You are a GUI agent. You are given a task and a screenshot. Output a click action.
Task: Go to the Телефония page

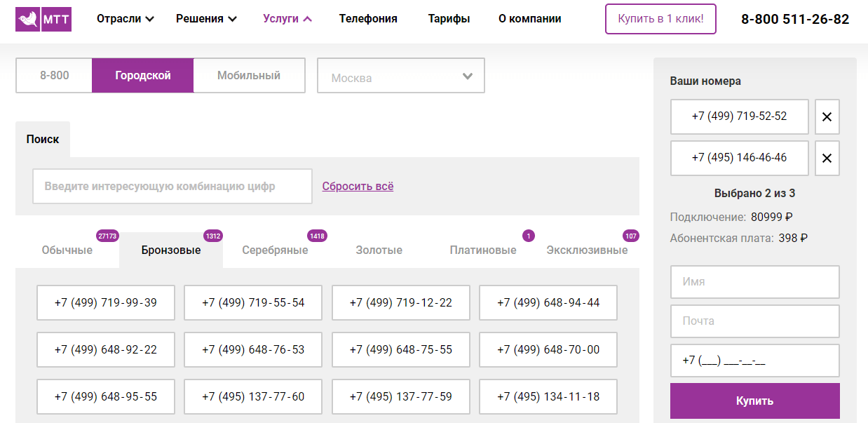[x=367, y=19]
